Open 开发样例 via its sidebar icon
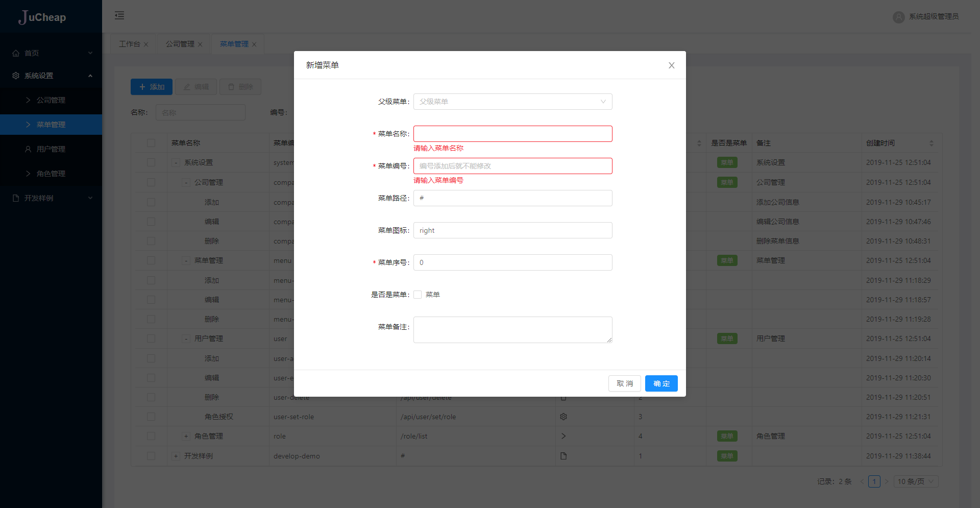Image resolution: width=980 pixels, height=508 pixels. [15, 198]
